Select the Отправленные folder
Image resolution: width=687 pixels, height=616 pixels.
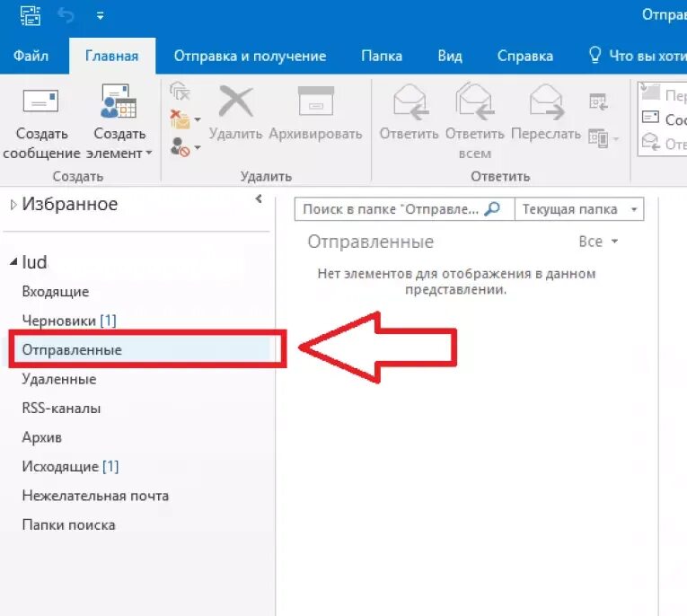[x=72, y=349]
